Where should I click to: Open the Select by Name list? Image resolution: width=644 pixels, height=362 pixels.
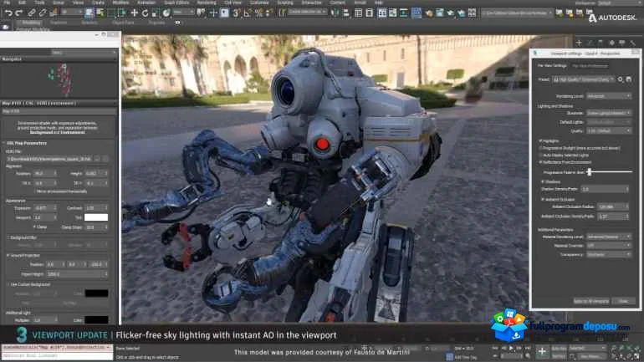point(100,13)
